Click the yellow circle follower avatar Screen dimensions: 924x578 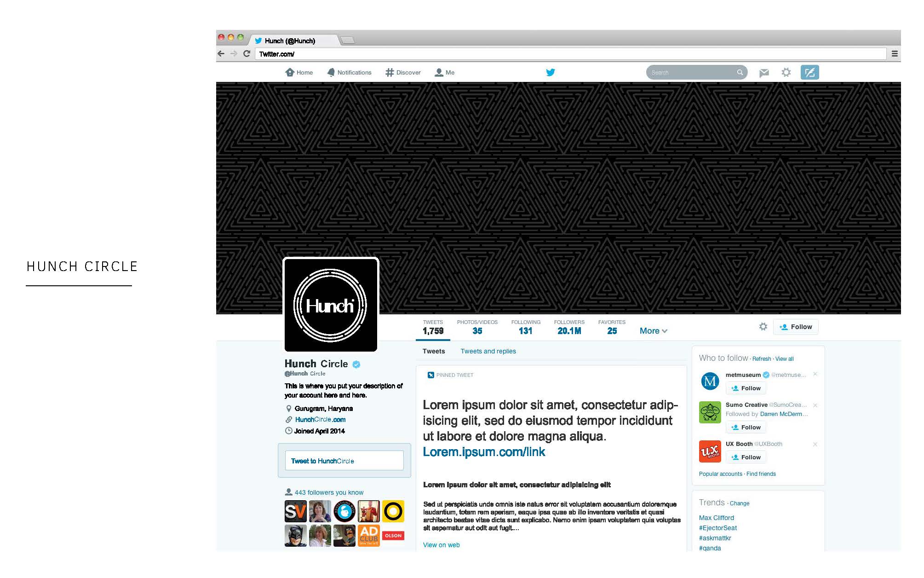[x=393, y=511]
